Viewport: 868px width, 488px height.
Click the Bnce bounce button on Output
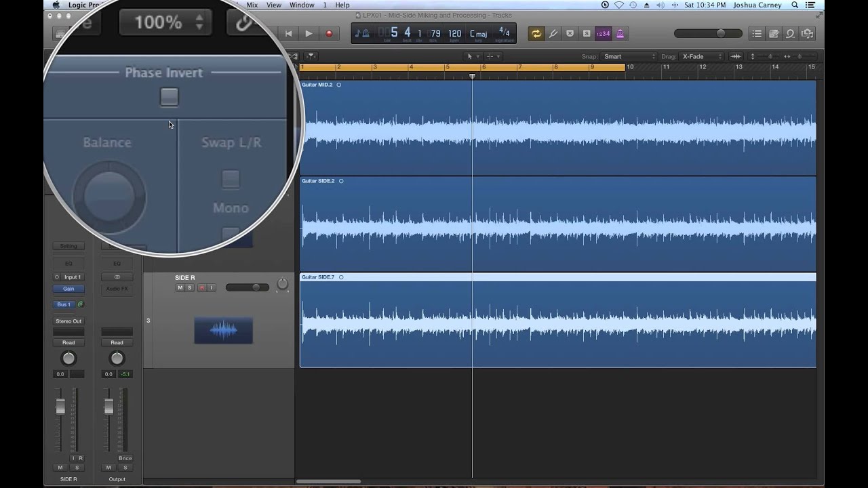[125, 459]
